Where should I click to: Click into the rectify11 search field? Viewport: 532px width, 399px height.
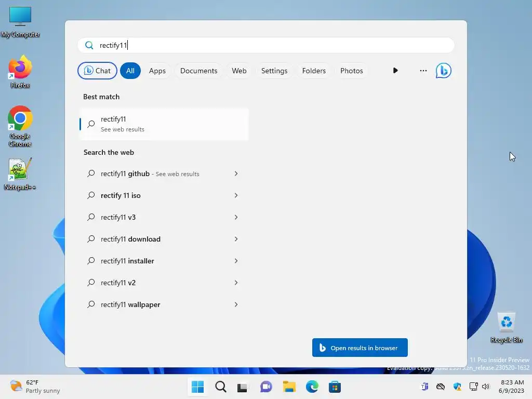pyautogui.click(x=266, y=46)
